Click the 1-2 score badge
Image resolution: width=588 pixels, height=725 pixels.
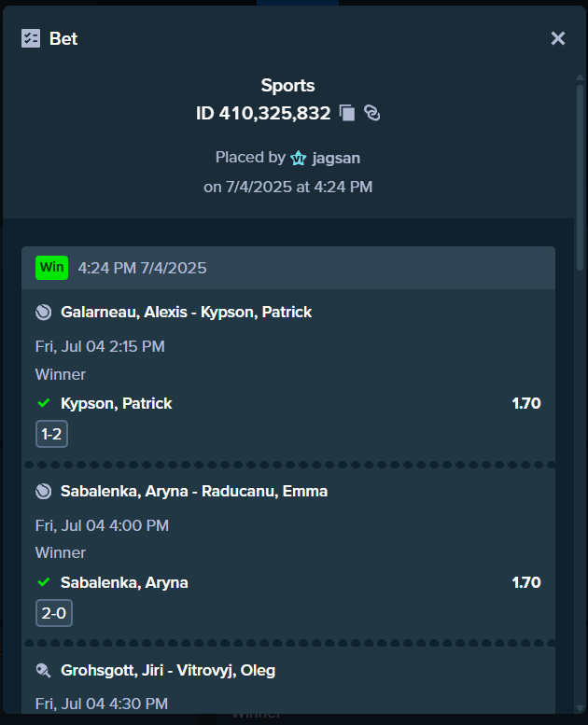52,434
